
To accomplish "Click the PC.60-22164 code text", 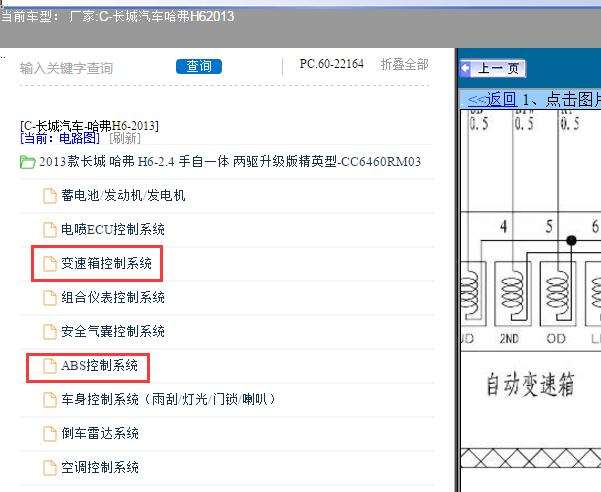I will click(332, 64).
